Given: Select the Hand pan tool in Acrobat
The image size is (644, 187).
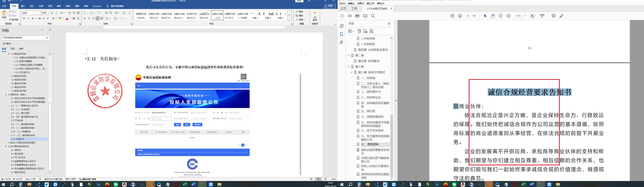Looking at the screenshot, I should [493, 16].
